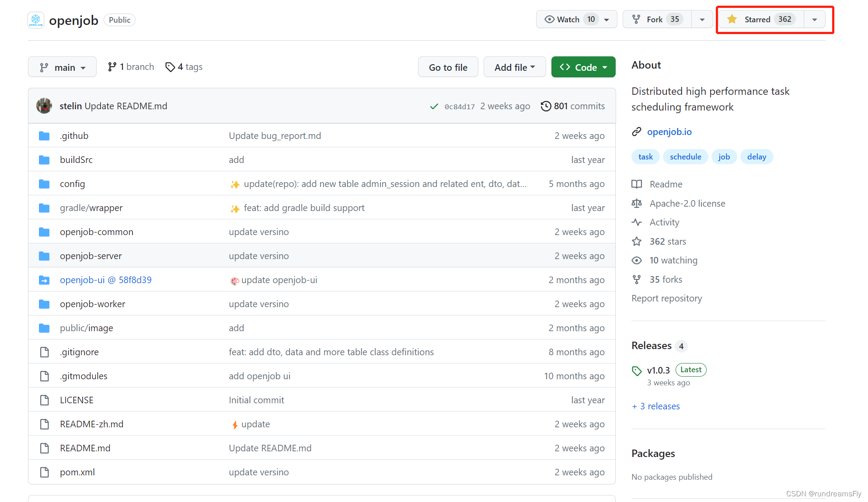868x502 pixels.
Task: Open the v1.0.3 latest release
Action: [659, 370]
